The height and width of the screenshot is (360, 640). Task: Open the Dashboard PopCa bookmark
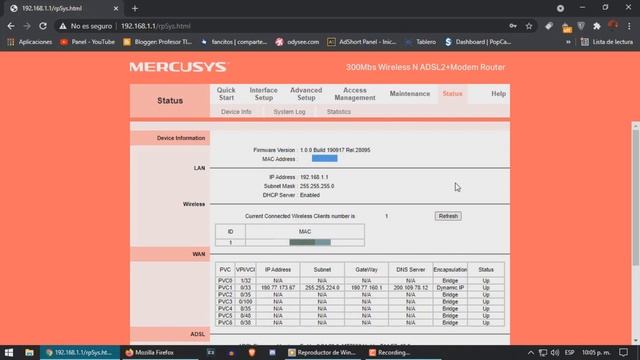click(x=478, y=42)
